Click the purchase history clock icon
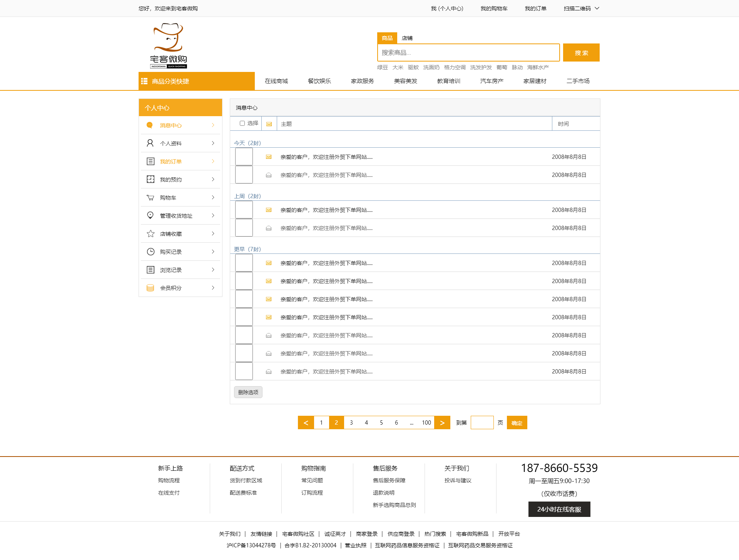The height and width of the screenshot is (560, 739). click(x=150, y=252)
